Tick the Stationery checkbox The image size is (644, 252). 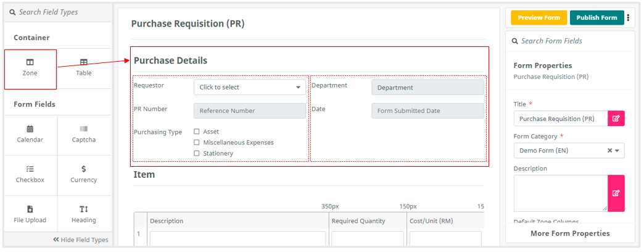coord(197,153)
